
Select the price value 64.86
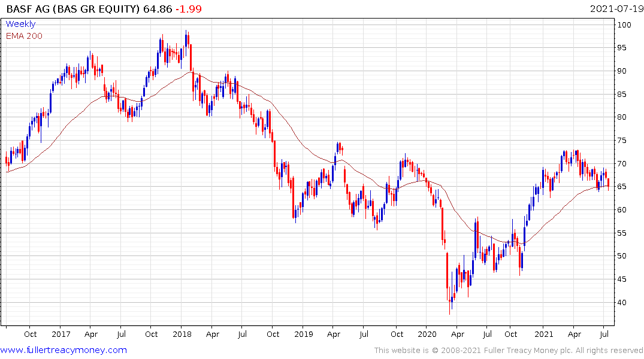pyautogui.click(x=158, y=8)
